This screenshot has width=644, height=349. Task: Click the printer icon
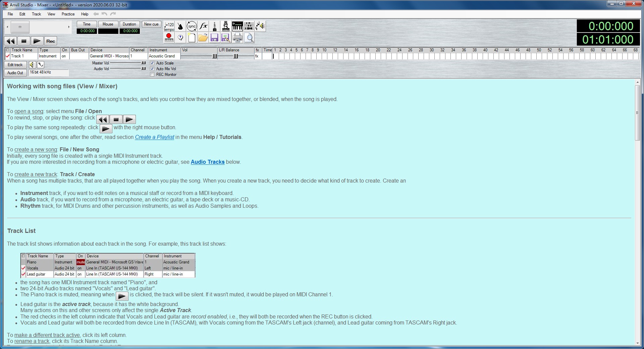click(x=237, y=38)
